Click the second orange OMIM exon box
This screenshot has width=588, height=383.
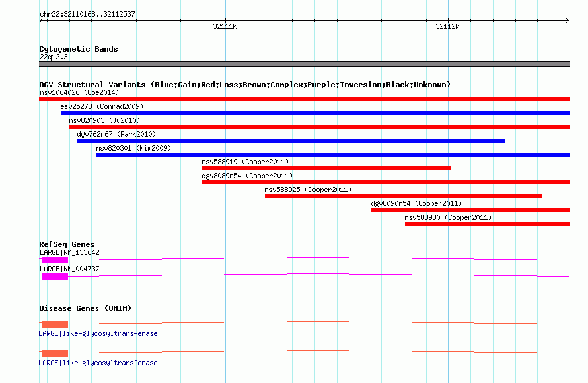pos(55,353)
